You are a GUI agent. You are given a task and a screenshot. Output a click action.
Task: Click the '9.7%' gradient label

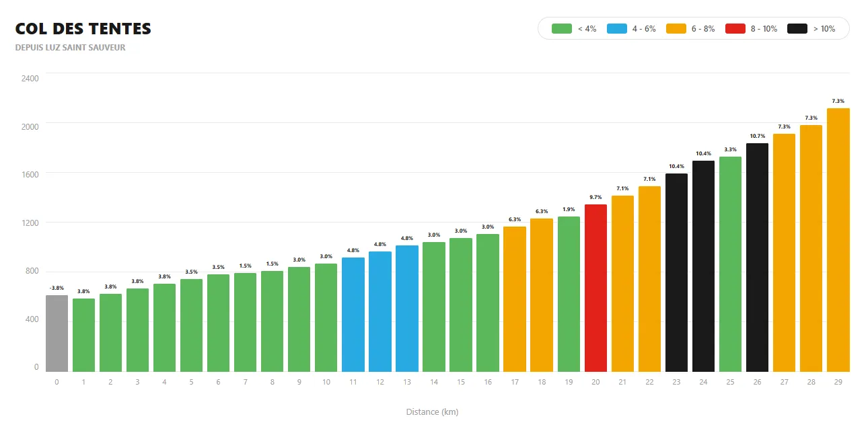pos(595,197)
